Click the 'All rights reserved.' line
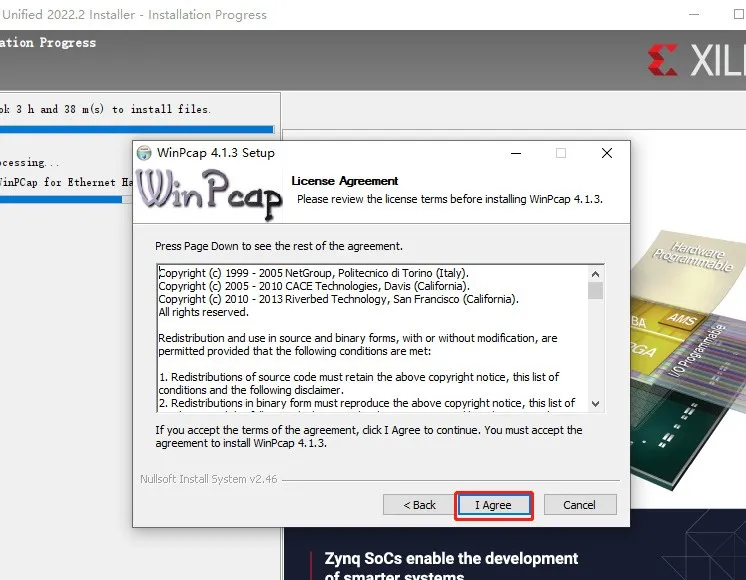The image size is (746, 580). (204, 312)
